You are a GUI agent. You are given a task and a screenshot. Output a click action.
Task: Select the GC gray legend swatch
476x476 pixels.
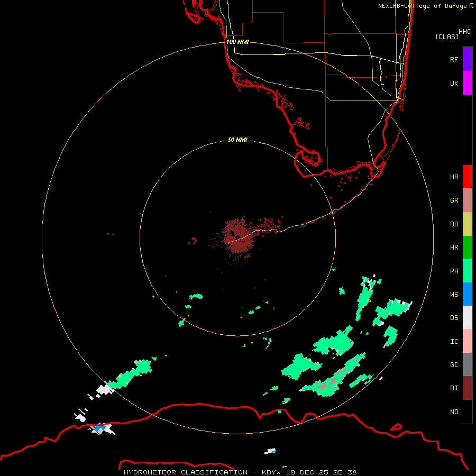(467, 364)
